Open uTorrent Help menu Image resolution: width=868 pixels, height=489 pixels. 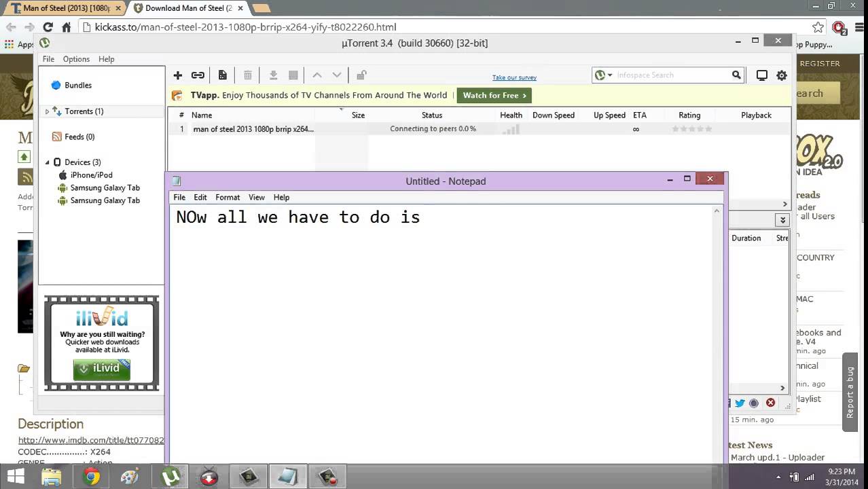click(107, 59)
